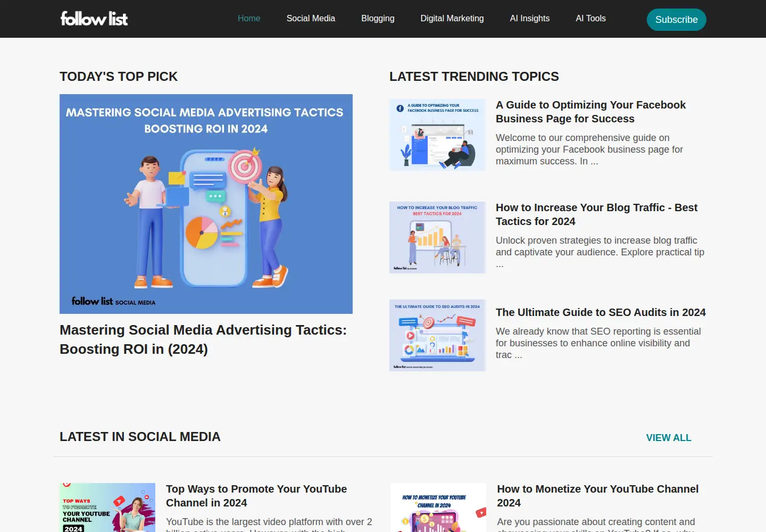The width and height of the screenshot is (766, 532).
Task: Click the Subscribe button
Action: (x=677, y=20)
